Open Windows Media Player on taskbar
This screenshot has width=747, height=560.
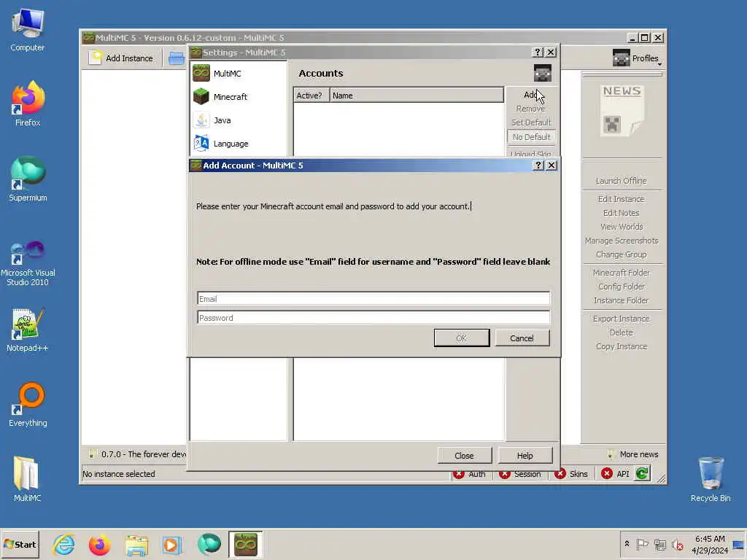click(172, 544)
